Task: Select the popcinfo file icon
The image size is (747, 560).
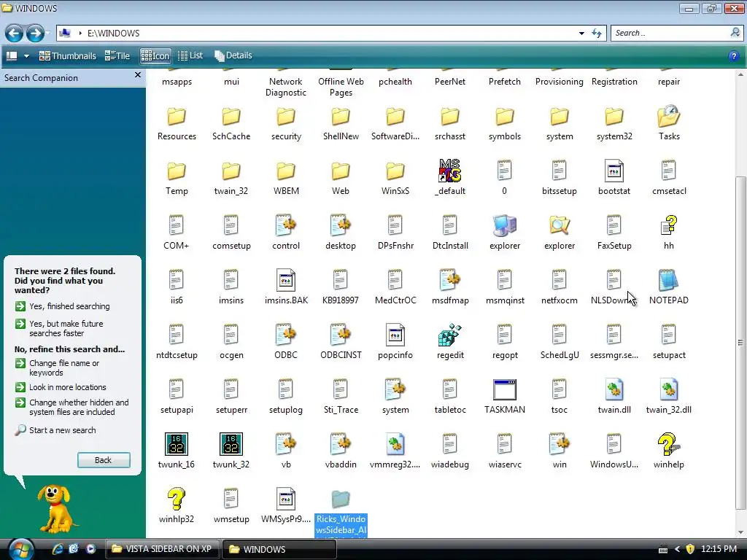Action: coord(395,335)
